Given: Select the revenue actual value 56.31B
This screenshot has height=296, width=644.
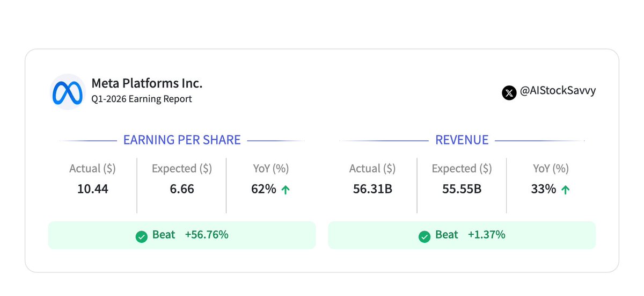Looking at the screenshot, I should (372, 189).
